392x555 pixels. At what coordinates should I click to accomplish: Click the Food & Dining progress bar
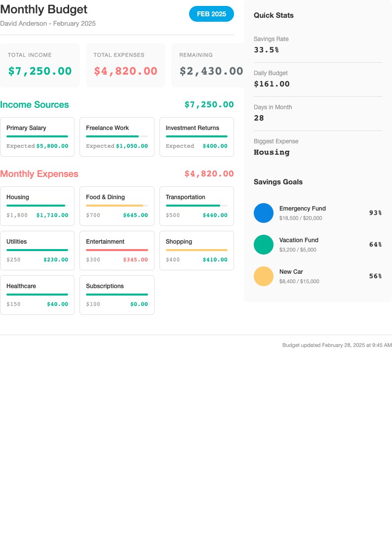117,205
